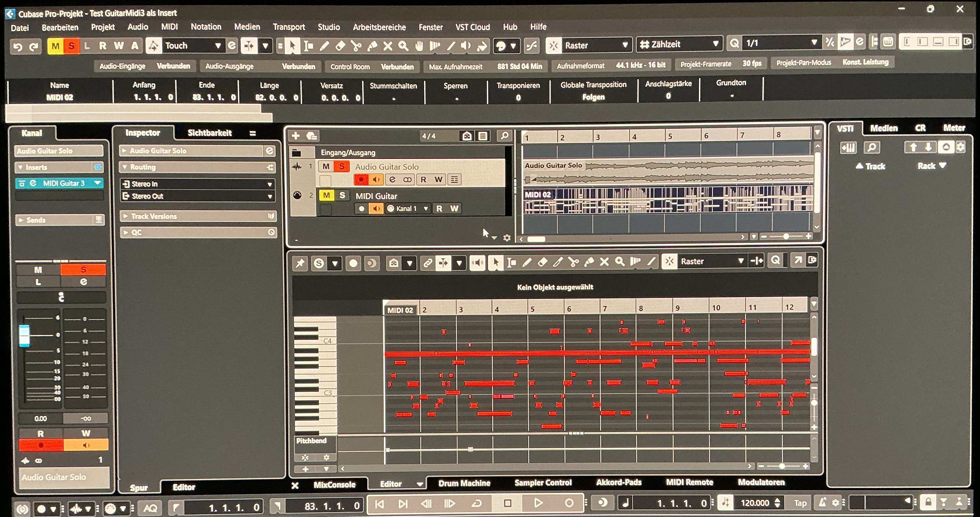Open track search magnifier in track list
Image resolution: width=980 pixels, height=517 pixels.
tap(504, 135)
